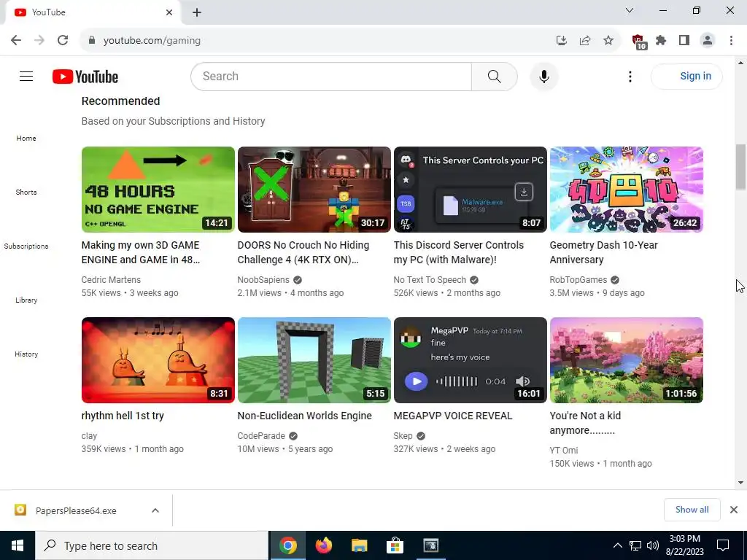Open the YouTube hamburger guide menu

pos(26,76)
